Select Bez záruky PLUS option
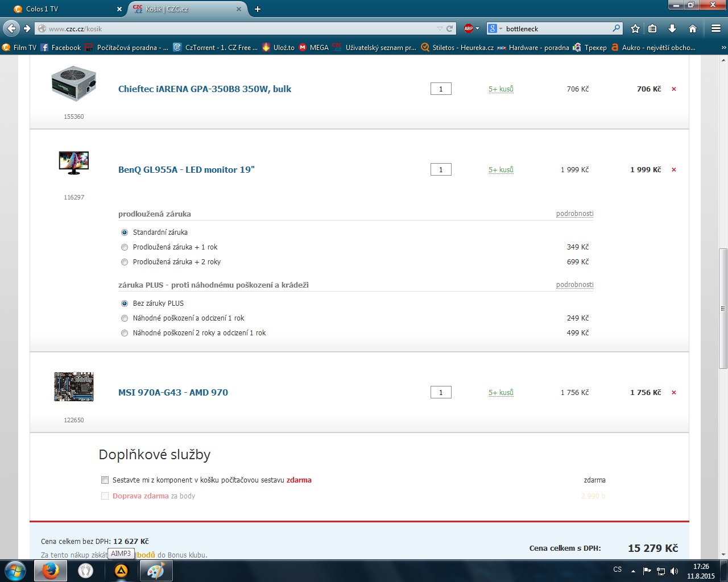Image resolution: width=728 pixels, height=582 pixels. [x=125, y=304]
